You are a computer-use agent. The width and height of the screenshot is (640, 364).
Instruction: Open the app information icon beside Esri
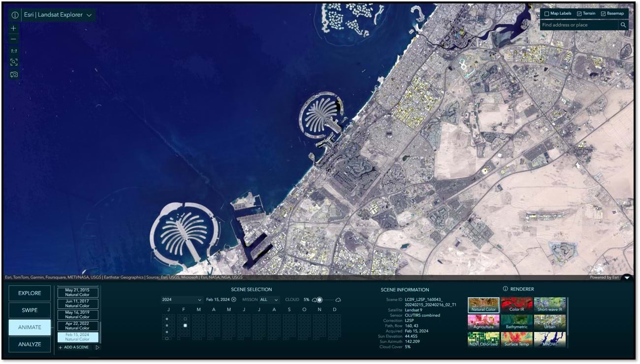click(x=15, y=15)
